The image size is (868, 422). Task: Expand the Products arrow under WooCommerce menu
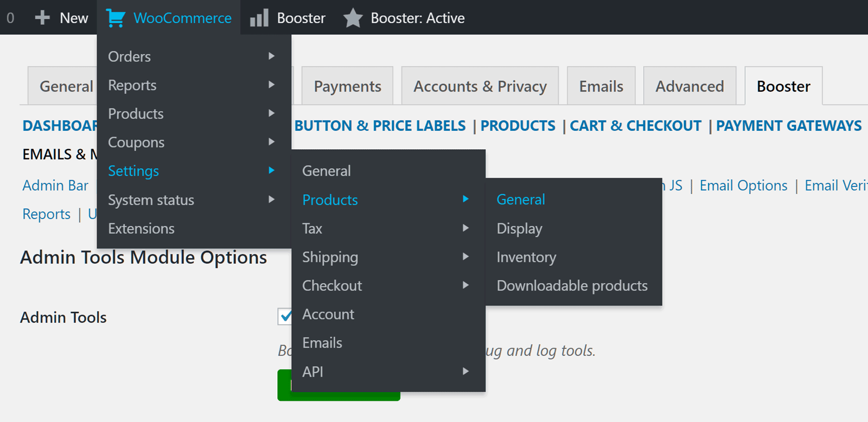tap(271, 113)
